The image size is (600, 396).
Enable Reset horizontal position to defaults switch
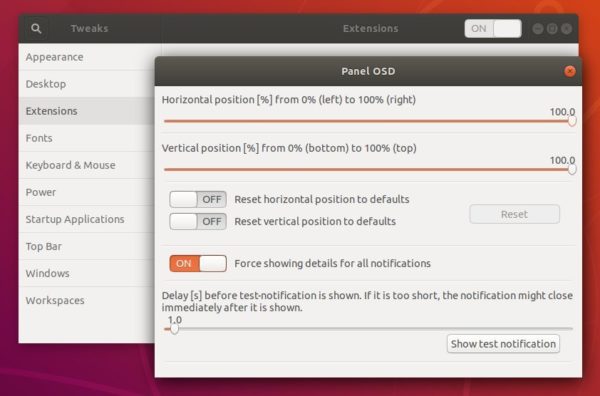click(198, 199)
